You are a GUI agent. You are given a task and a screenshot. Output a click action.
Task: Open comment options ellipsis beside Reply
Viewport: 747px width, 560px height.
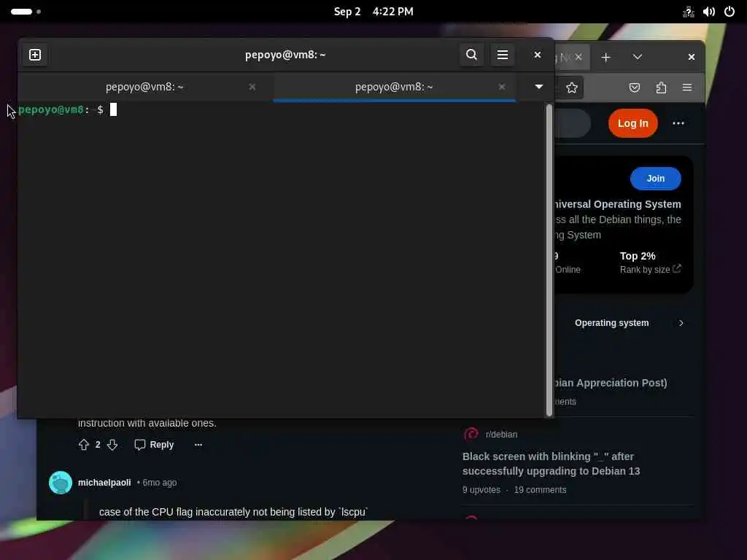coord(198,445)
